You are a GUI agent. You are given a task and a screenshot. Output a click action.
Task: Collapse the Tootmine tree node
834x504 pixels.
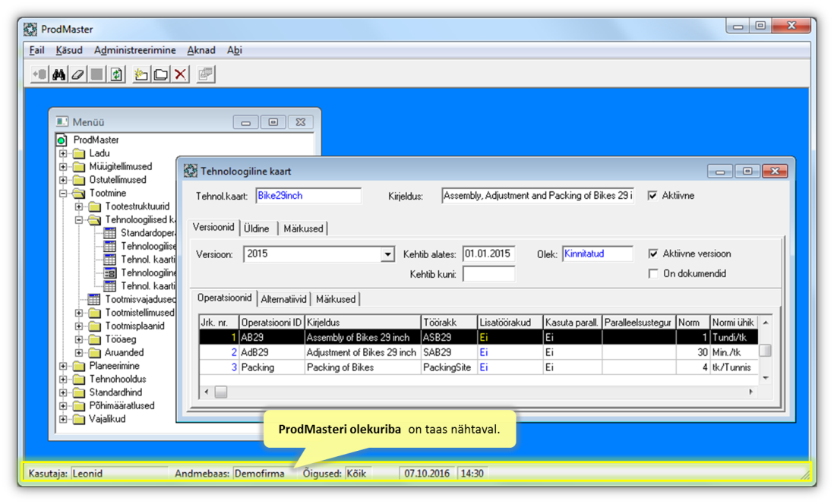63,193
